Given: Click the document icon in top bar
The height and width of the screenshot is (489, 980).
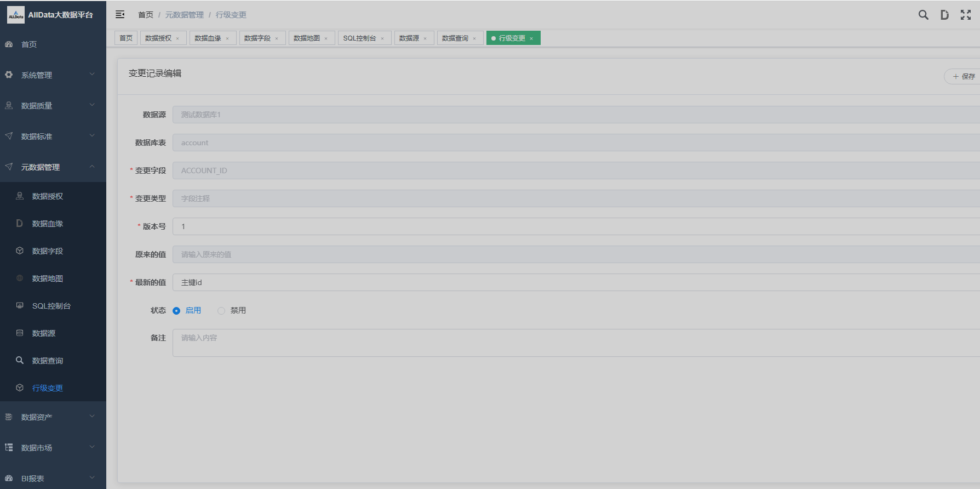Looking at the screenshot, I should click(x=944, y=15).
